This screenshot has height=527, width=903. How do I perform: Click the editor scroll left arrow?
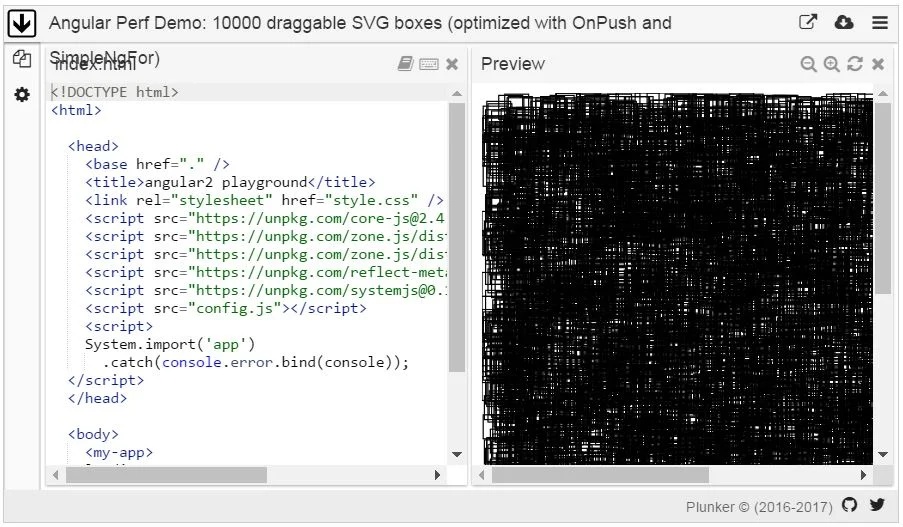(x=55, y=475)
